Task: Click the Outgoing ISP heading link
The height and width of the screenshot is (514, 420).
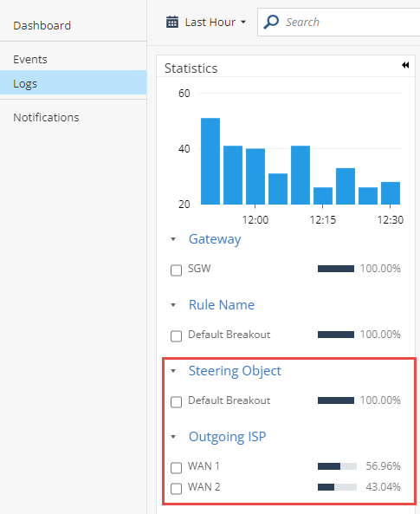Action: pyautogui.click(x=228, y=437)
